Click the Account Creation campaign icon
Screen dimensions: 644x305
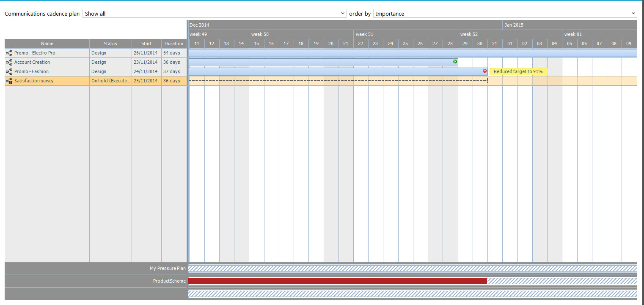9,63
